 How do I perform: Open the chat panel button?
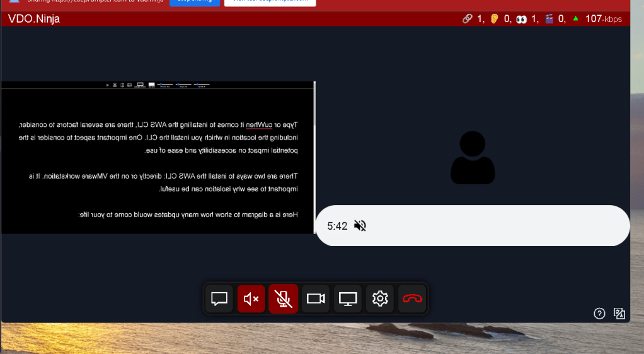pyautogui.click(x=219, y=298)
